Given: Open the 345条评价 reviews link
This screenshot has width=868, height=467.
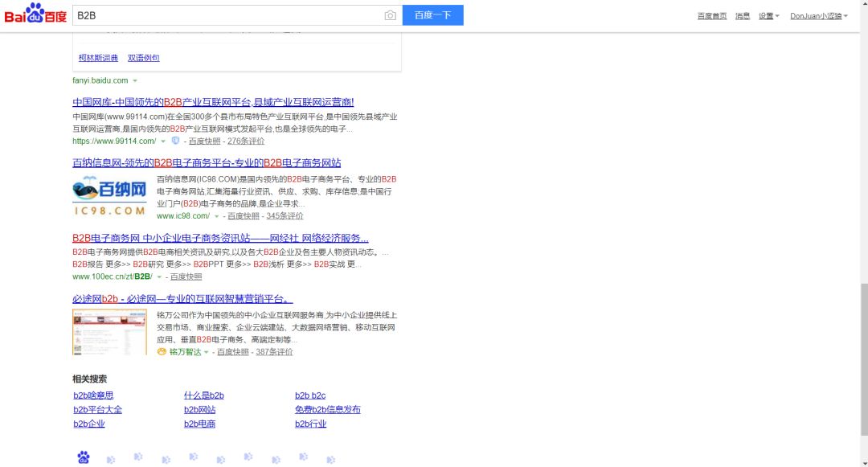Looking at the screenshot, I should point(285,215).
